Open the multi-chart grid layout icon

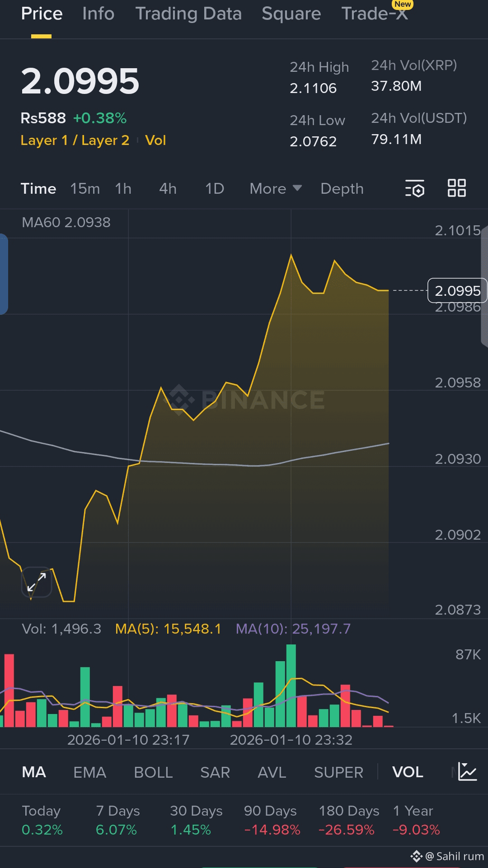pos(456,188)
